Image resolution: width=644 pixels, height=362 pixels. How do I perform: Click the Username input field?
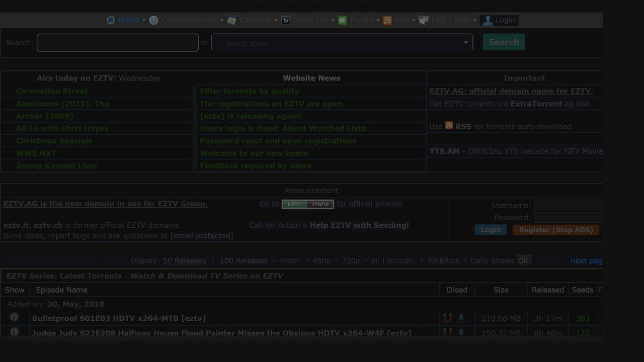pyautogui.click(x=569, y=205)
